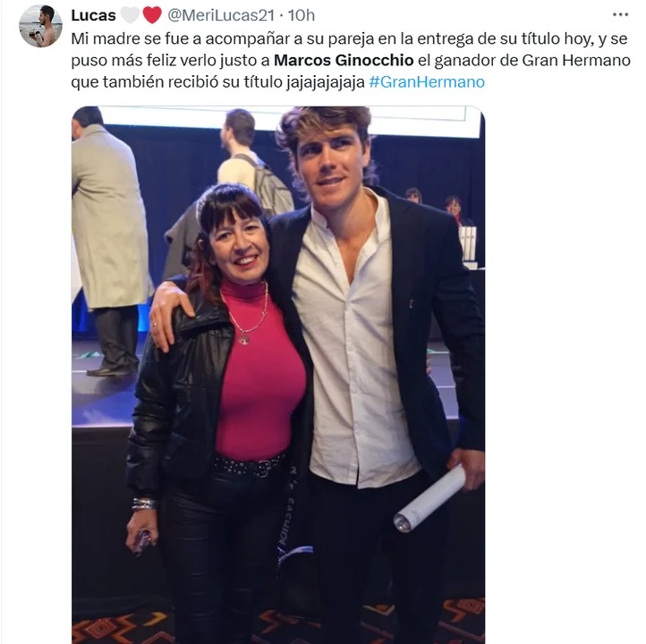Click the background person wearing a backpack
Viewport: 646px width, 644px height.
coord(251,161)
